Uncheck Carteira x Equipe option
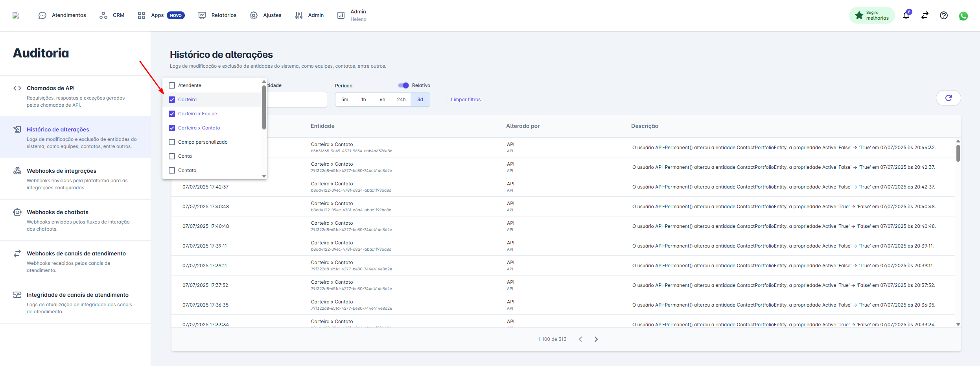Screen dimensions: 980x366 pyautogui.click(x=172, y=114)
